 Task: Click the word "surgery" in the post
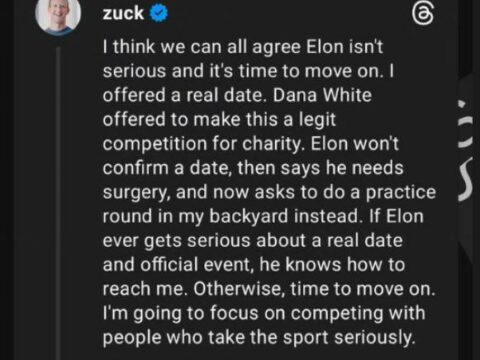[x=136, y=193]
